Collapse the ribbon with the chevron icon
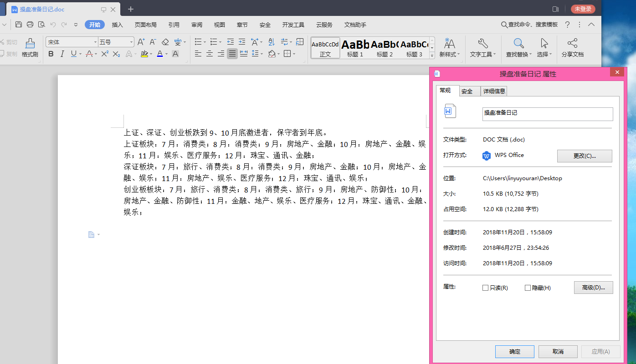 [x=591, y=25]
